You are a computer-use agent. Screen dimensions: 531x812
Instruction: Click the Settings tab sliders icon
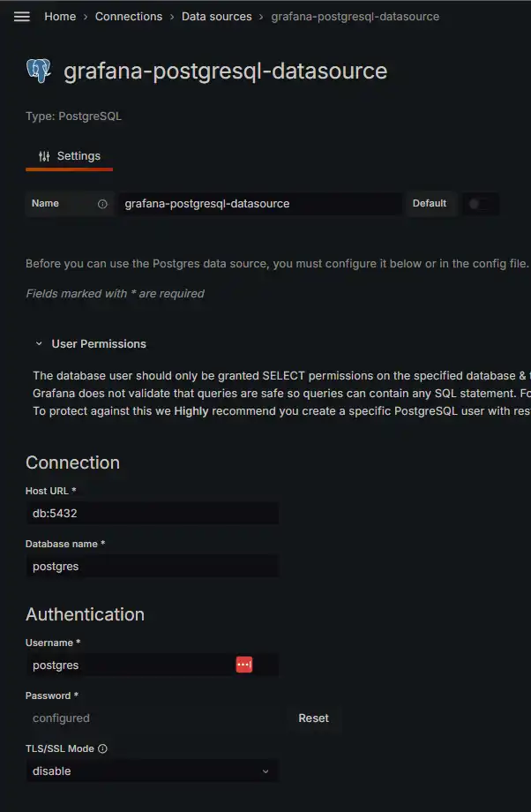[x=44, y=156]
